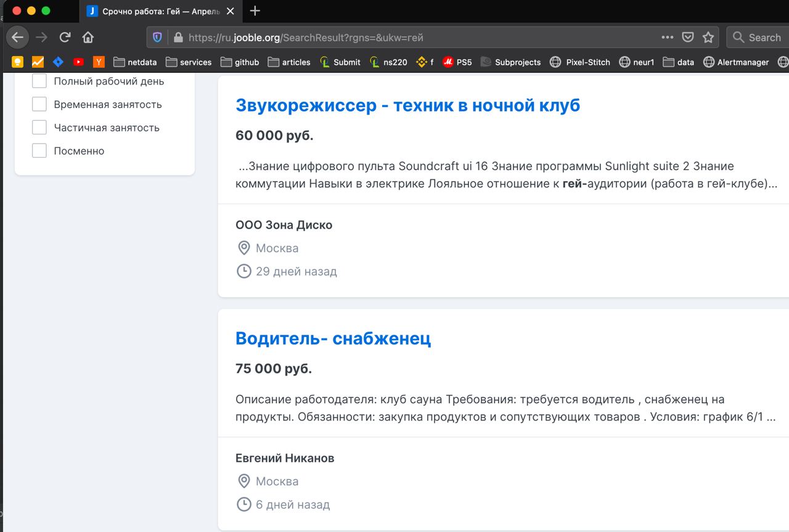The width and height of the screenshot is (789, 532).
Task: Open page actions three-dot menu
Action: coord(667,38)
